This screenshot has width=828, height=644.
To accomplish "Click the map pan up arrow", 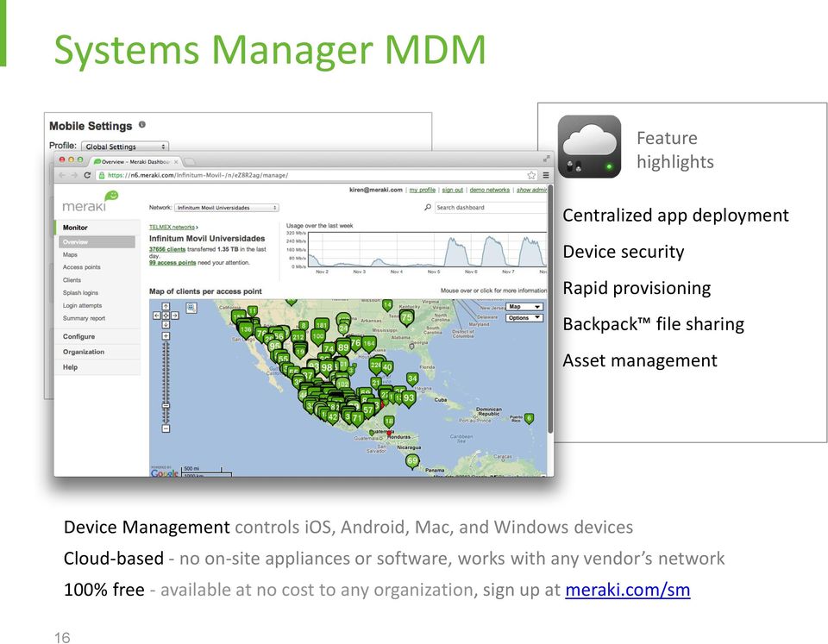I will [166, 307].
